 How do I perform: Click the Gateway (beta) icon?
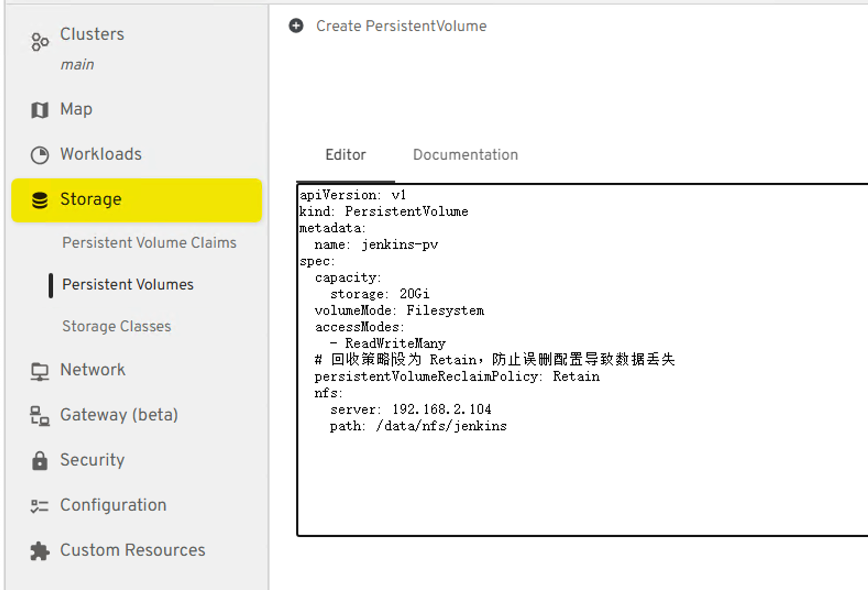[40, 416]
